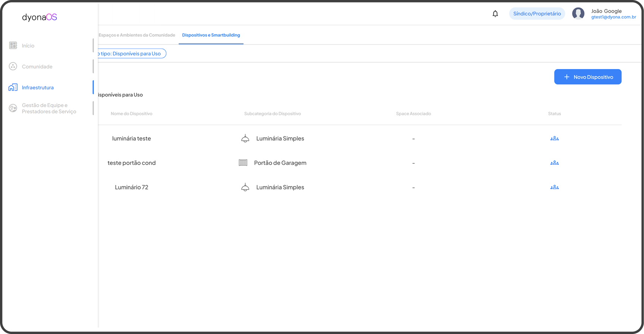Click the Infraestrutura building icon
This screenshot has height=334, width=644.
pyautogui.click(x=13, y=87)
